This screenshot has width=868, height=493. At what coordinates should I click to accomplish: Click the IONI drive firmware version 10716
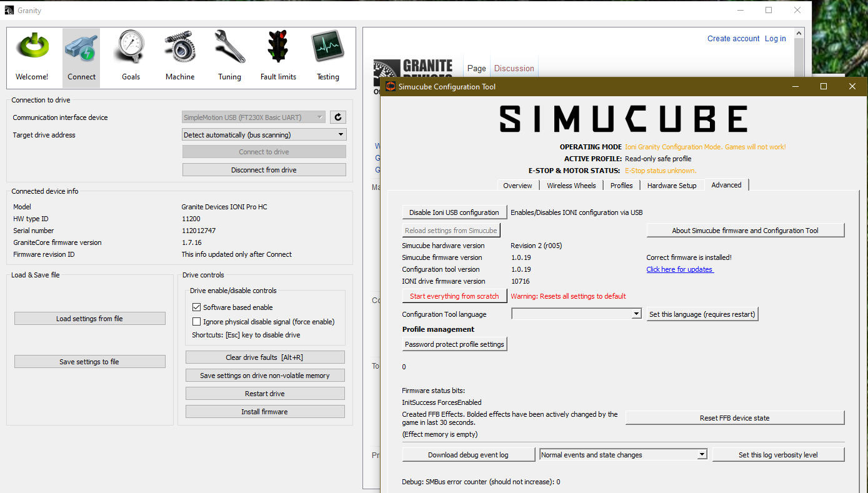click(520, 281)
